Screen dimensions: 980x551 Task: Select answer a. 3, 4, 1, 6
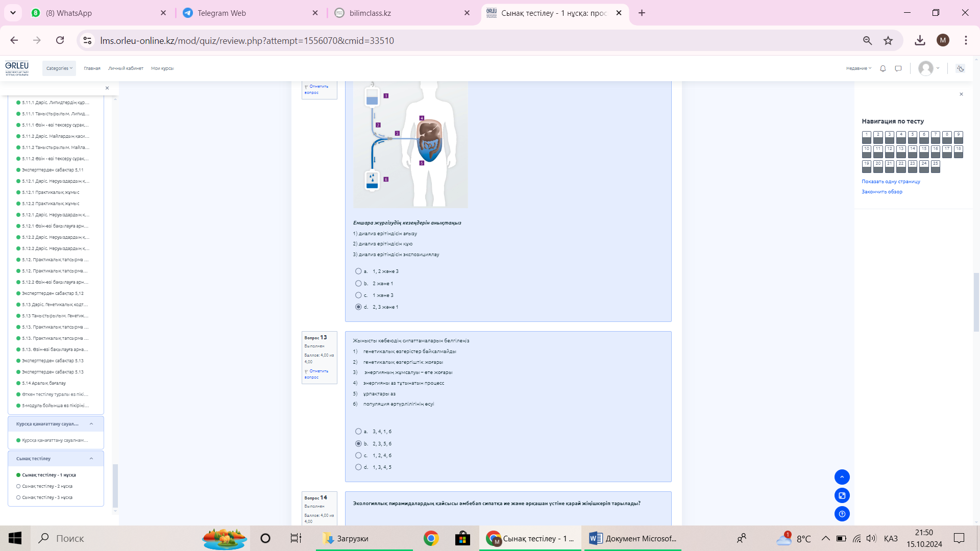[x=358, y=432]
